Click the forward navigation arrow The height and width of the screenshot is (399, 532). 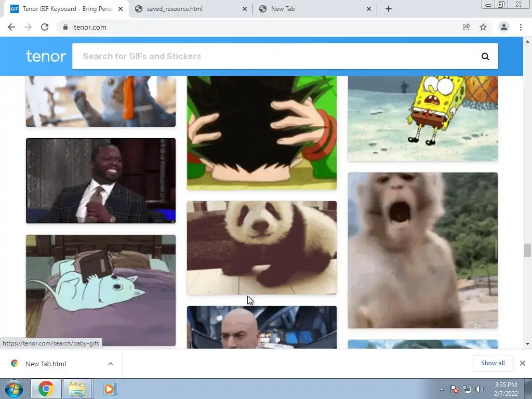tap(28, 27)
